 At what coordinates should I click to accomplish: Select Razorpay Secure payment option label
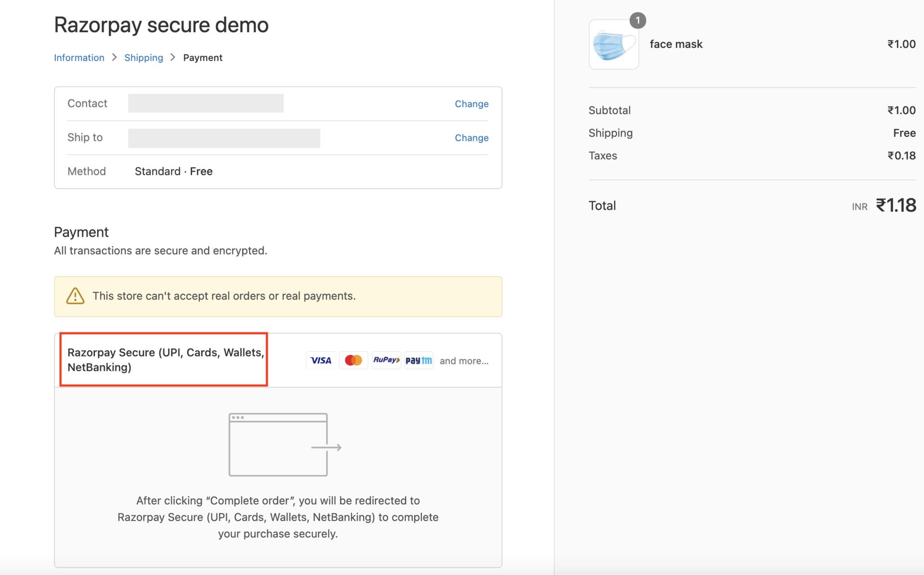[166, 360]
